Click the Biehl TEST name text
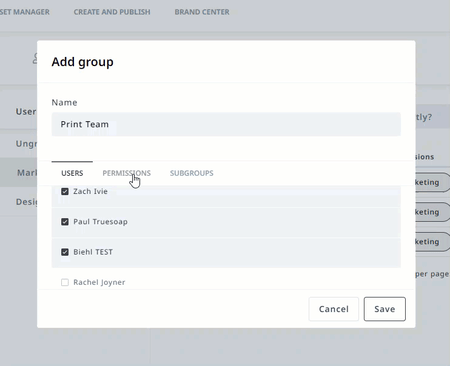This screenshot has height=366, width=450. (93, 252)
